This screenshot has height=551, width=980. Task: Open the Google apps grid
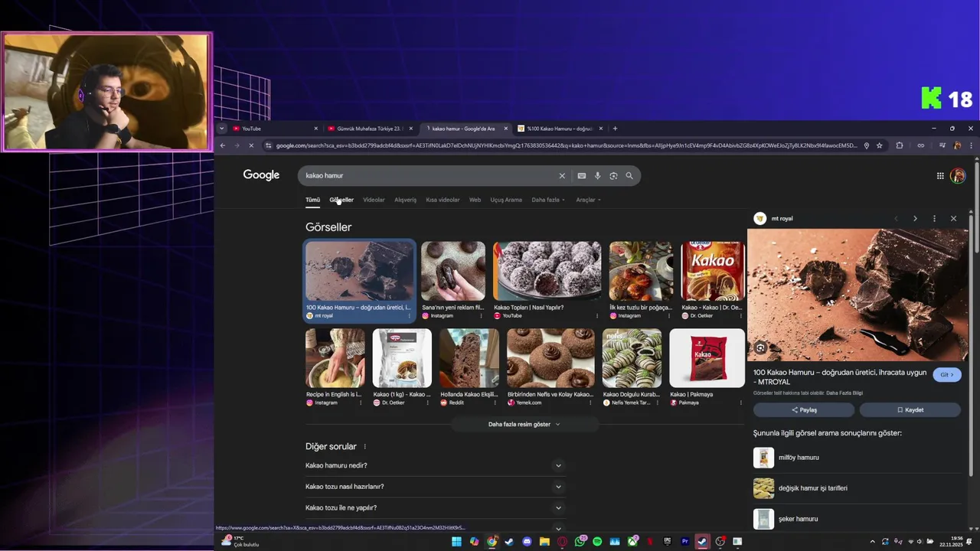(940, 176)
